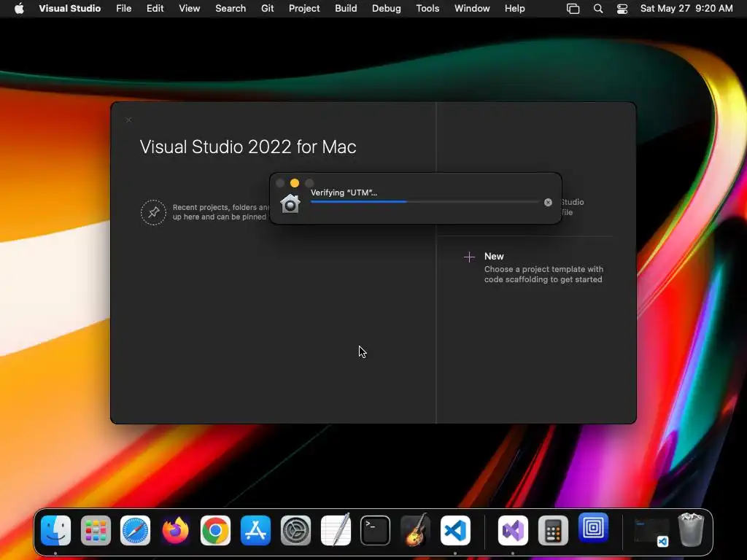Launch GarageBand from the Dock
Screen dimensions: 747x560
pos(415,530)
